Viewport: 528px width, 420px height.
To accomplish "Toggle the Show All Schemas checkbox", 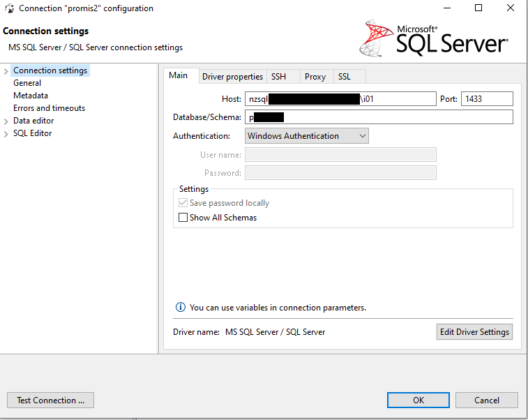I will point(183,218).
